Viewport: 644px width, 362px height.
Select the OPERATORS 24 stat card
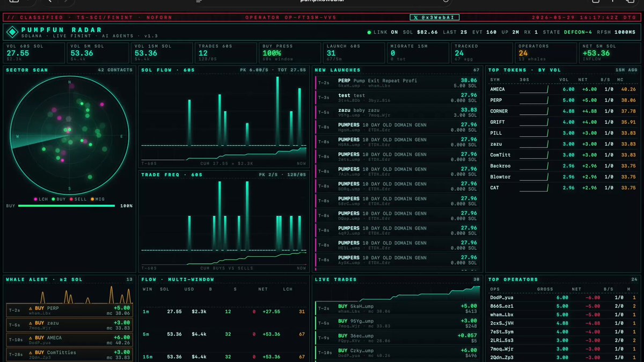pos(546,53)
